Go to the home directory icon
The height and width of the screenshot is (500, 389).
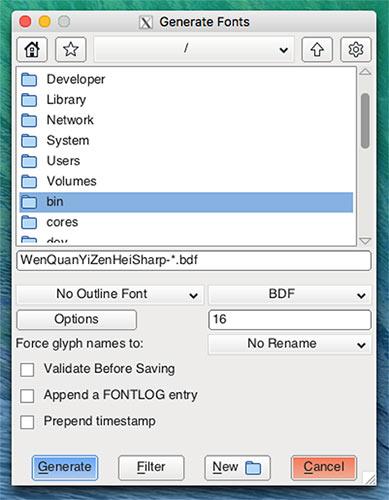pos(32,50)
